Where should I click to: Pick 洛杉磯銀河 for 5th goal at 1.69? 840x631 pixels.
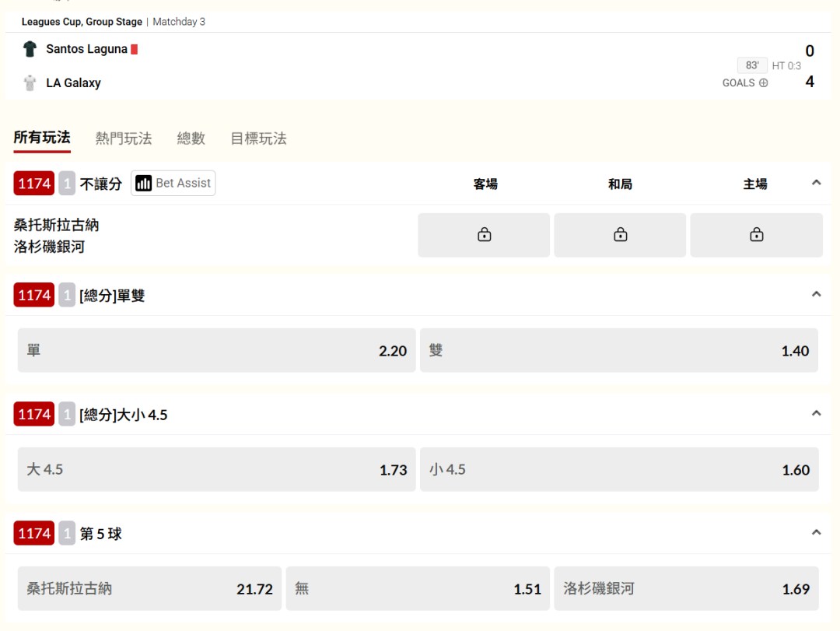[686, 589]
